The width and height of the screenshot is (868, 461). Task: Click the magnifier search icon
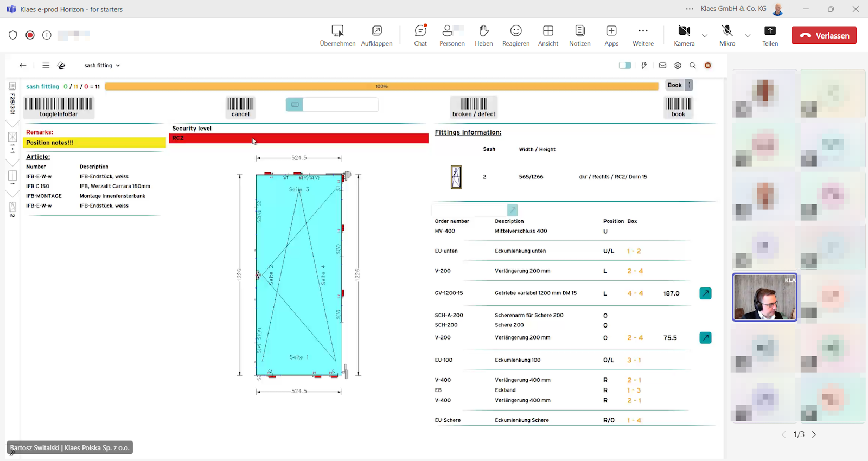point(693,66)
